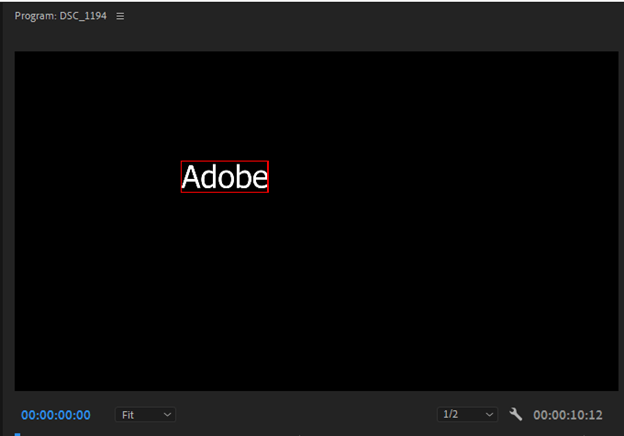
Task: Click the 00:00:10:12 duration timecode
Action: tap(568, 415)
